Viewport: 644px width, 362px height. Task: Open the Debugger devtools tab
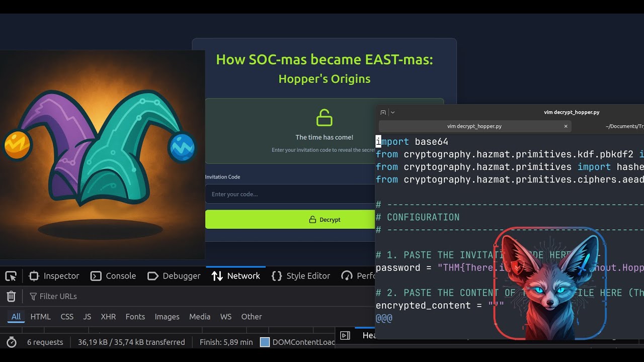[x=174, y=276]
